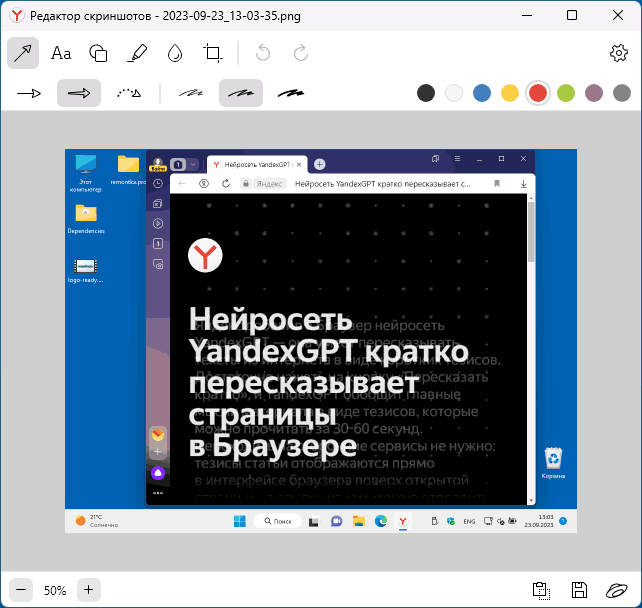Click the screenshot image preview

click(x=321, y=341)
